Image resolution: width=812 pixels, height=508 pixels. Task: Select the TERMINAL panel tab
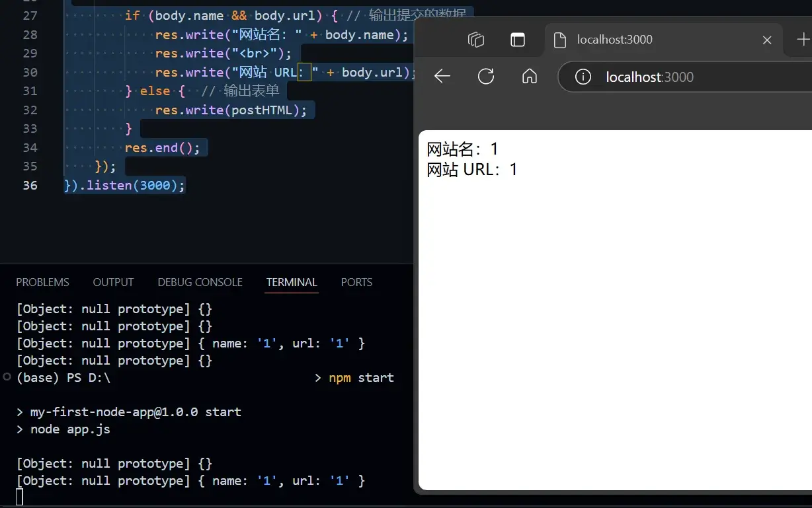click(x=292, y=282)
